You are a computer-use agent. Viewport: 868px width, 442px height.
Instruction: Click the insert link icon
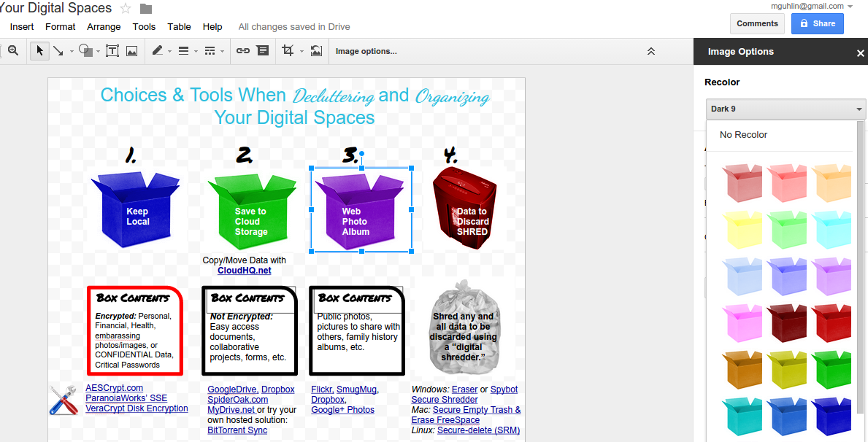(x=243, y=51)
